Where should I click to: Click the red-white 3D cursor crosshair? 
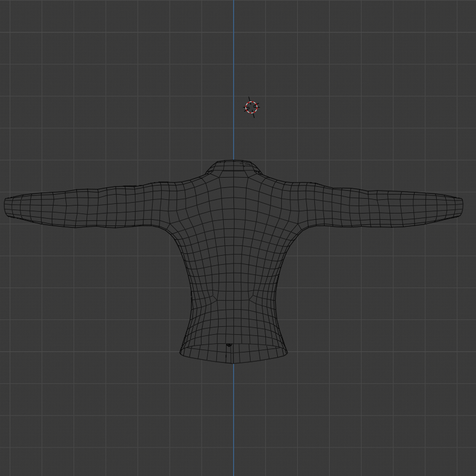(251, 108)
